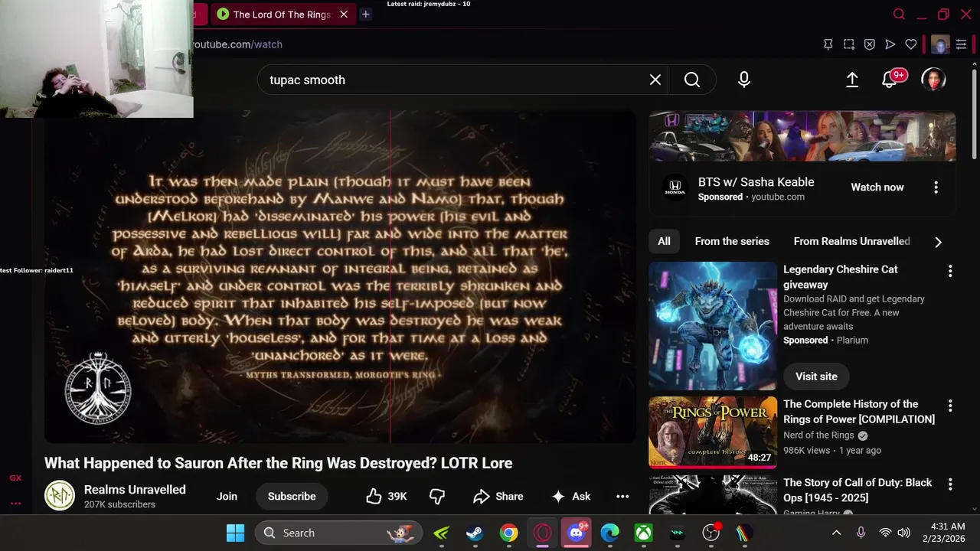980x551 pixels.
Task: Click the Opera pin icon in address bar
Action: 828,44
